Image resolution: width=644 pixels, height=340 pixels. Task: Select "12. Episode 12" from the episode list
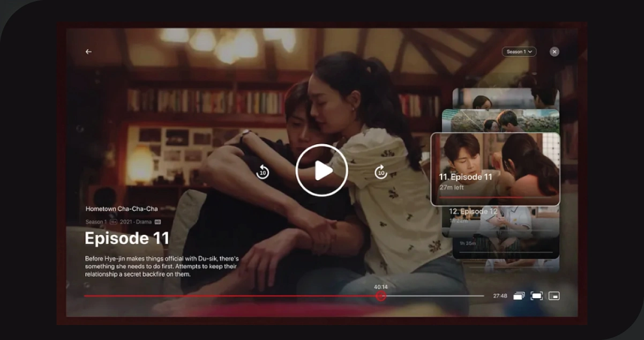(474, 211)
